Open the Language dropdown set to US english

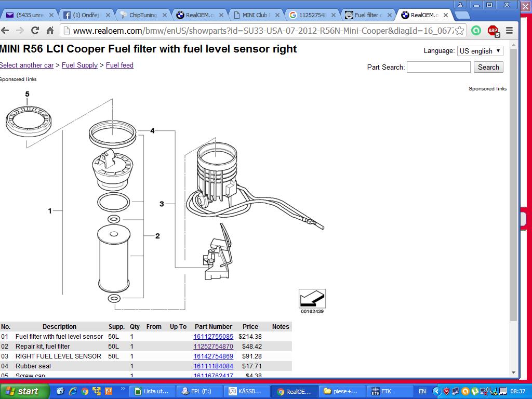tap(480, 51)
